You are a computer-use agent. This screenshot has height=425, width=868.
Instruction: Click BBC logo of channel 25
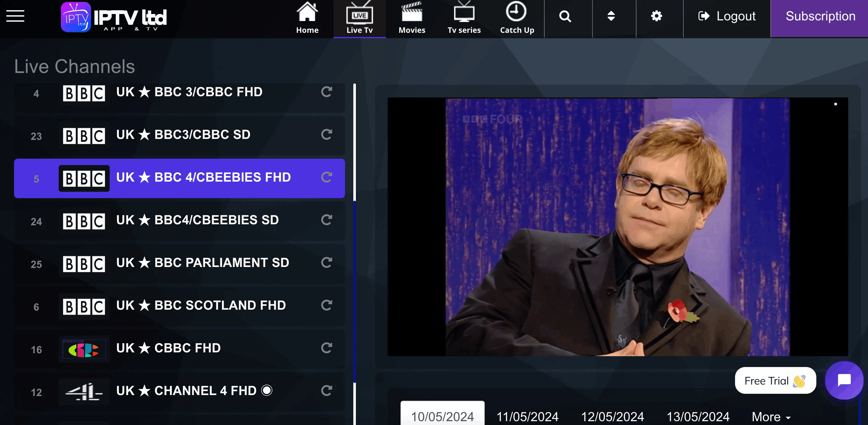point(84,264)
